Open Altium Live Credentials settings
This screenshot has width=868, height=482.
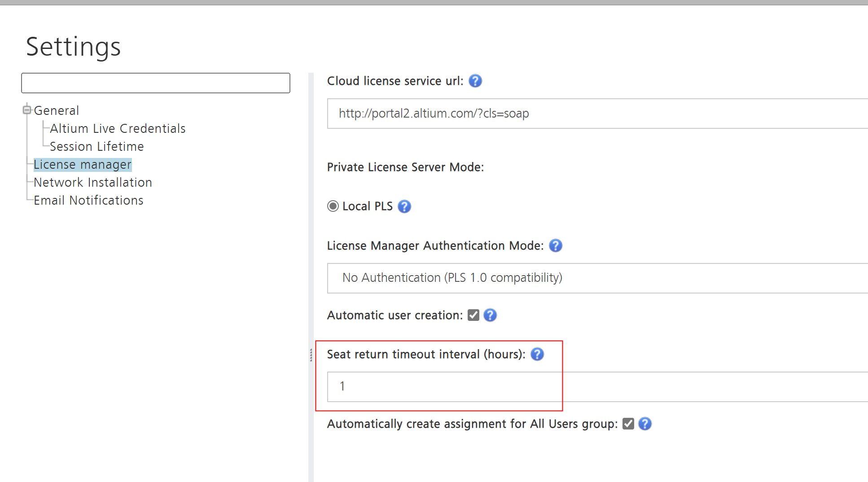[118, 129]
